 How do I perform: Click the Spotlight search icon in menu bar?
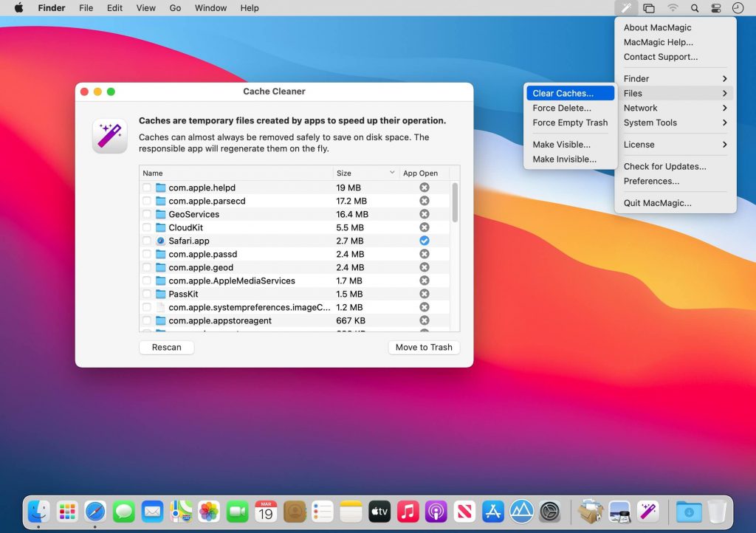pos(695,8)
